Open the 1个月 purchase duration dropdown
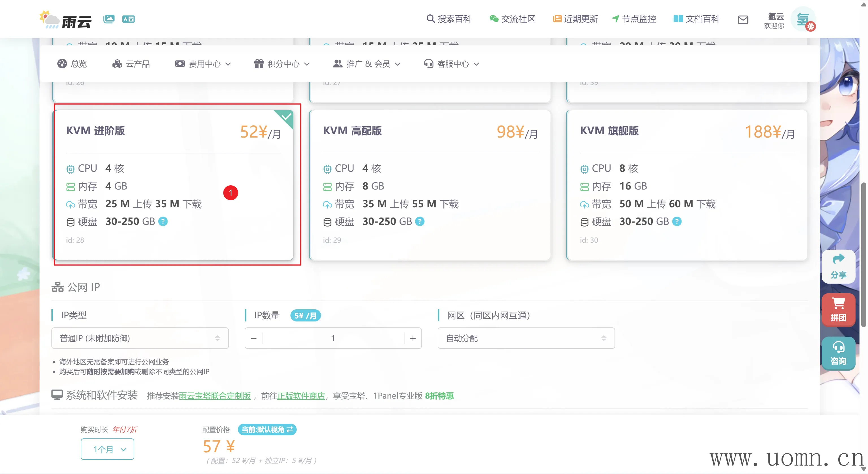Viewport: 868px width, 474px height. pos(107,449)
